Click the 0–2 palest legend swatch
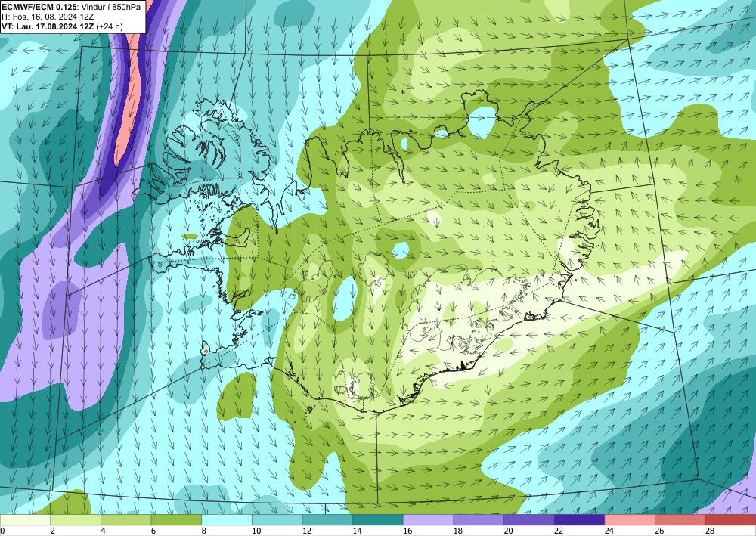 point(25,519)
